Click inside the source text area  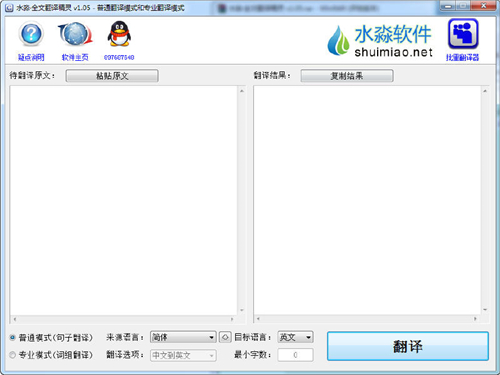tap(123, 200)
